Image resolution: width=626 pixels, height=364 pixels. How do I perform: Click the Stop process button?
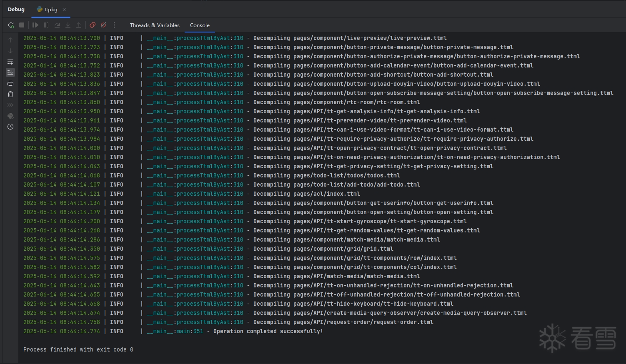[x=22, y=25]
